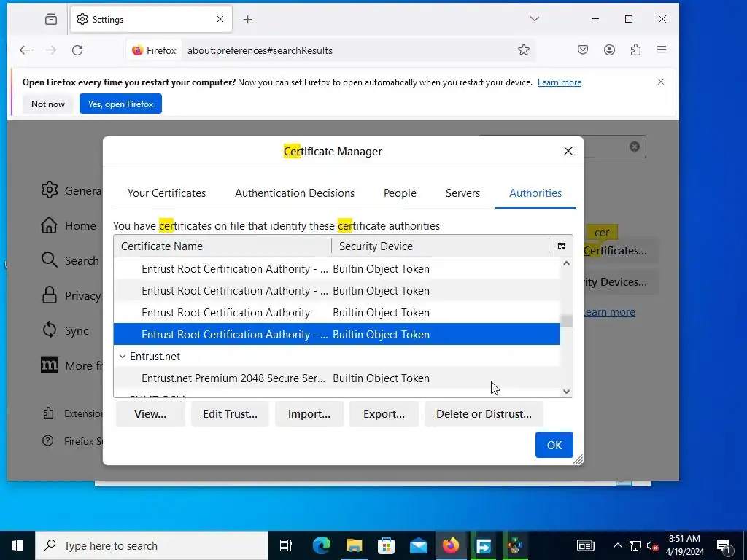Screen dimensions: 747x560
Task: Open Privacy settings lock icon
Action: (50, 295)
